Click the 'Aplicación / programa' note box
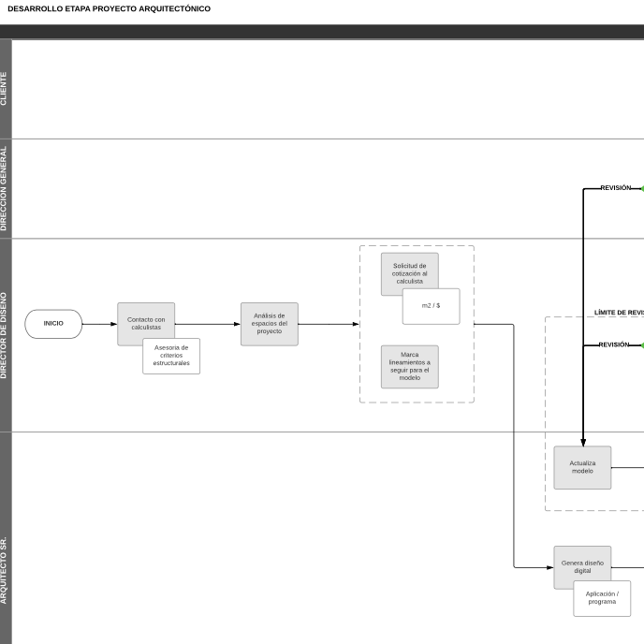 602,599
